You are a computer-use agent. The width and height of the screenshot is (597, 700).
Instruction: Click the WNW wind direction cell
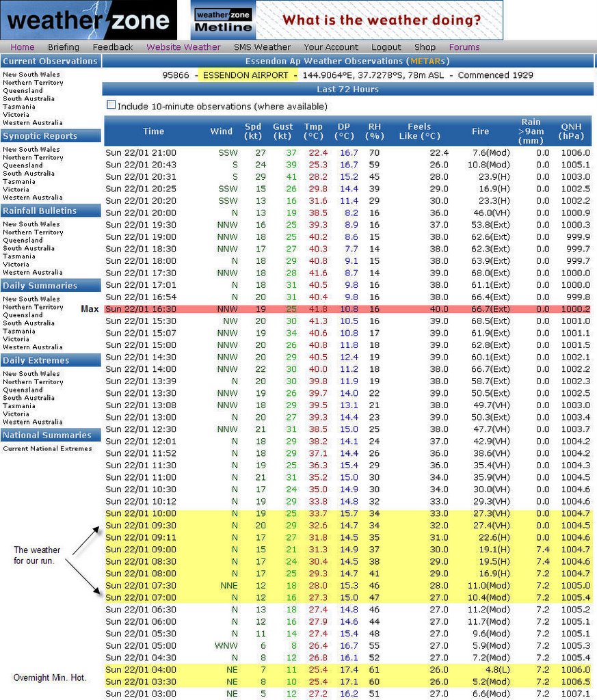coord(226,645)
